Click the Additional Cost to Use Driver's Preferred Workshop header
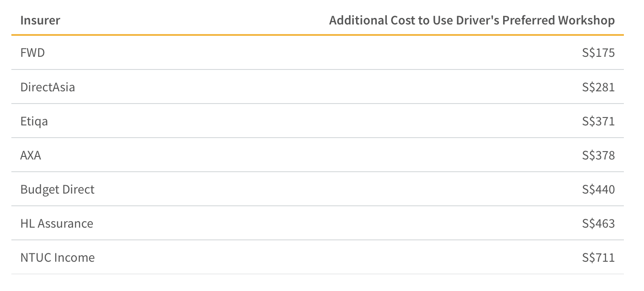 pos(472,21)
